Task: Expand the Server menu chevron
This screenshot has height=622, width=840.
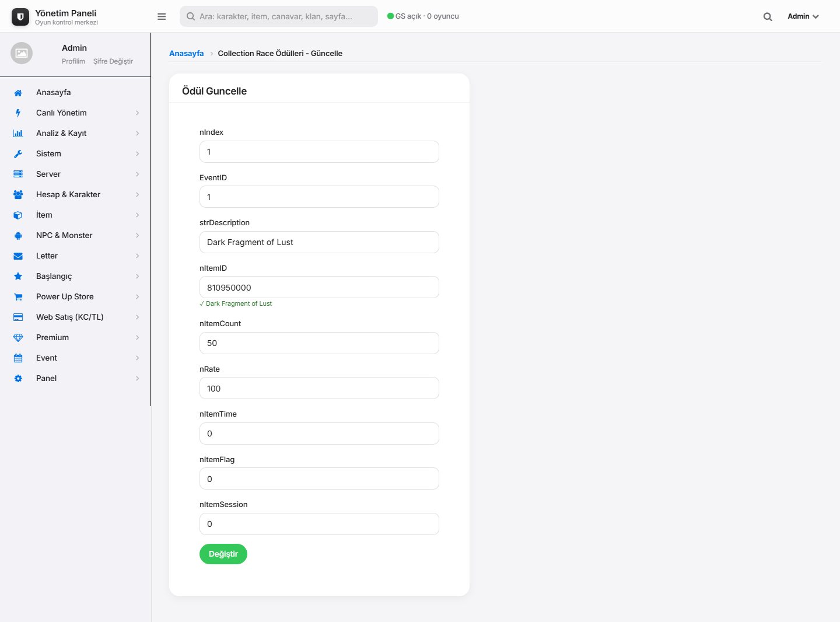Action: [138, 174]
